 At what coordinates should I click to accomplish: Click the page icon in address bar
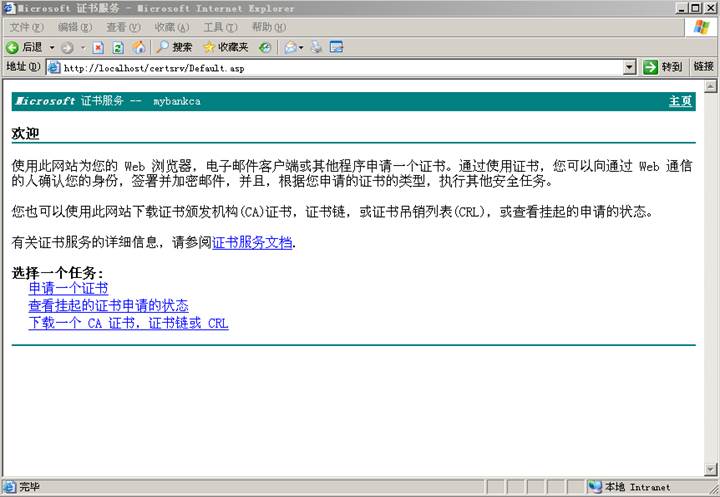click(x=54, y=68)
